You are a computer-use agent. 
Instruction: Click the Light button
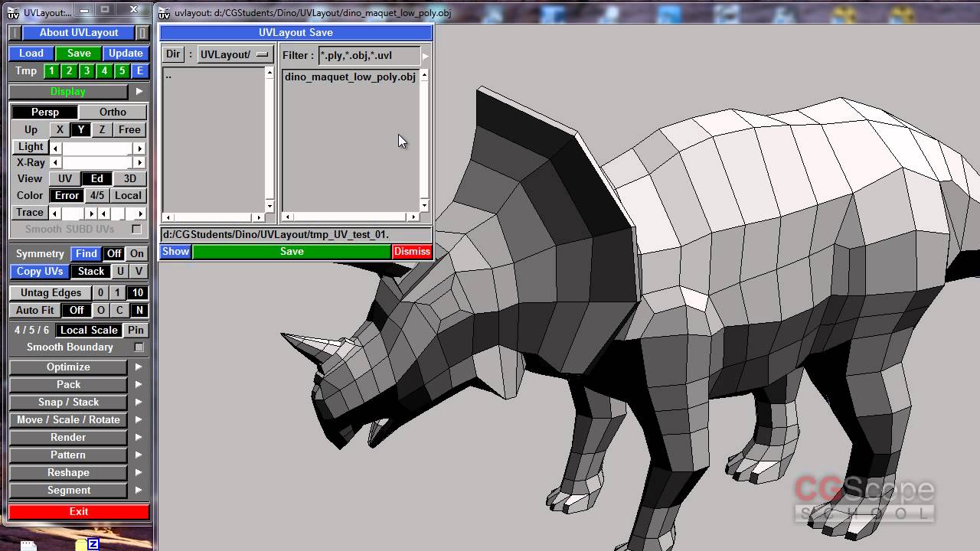point(31,147)
